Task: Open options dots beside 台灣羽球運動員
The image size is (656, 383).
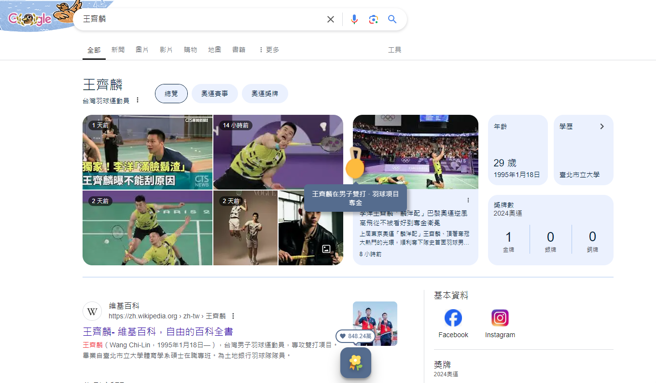Action: (x=137, y=100)
